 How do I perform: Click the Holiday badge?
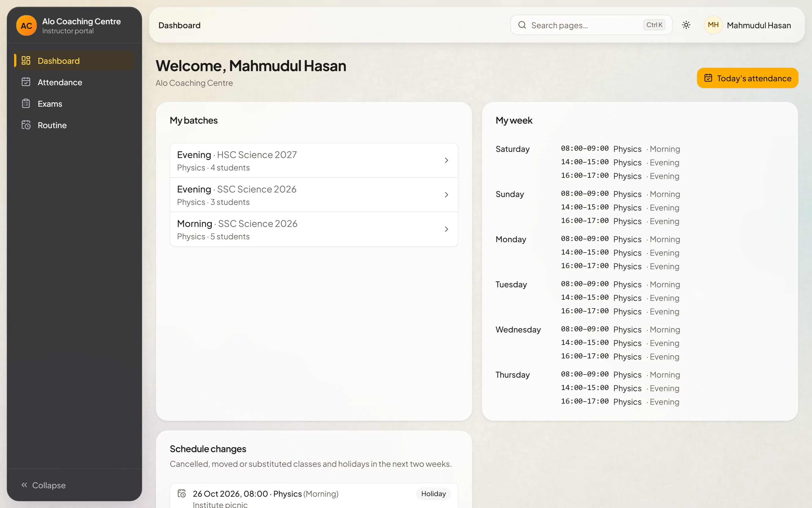(433, 494)
